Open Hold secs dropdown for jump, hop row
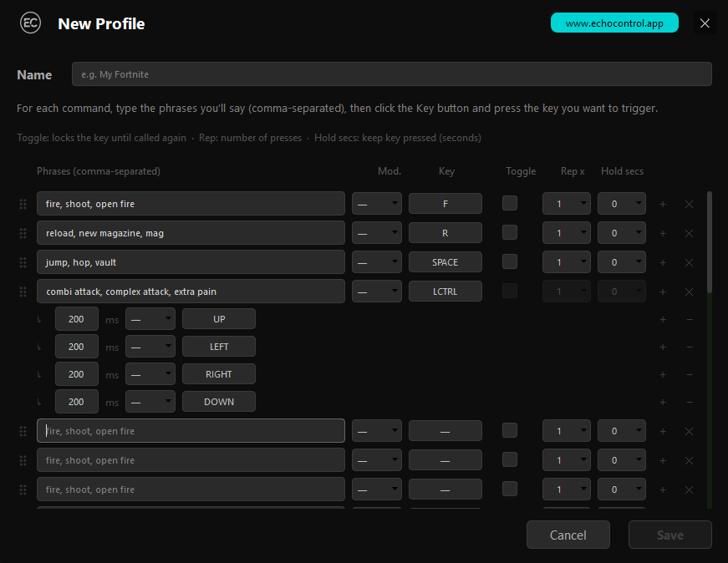Image resolution: width=728 pixels, height=563 pixels. click(622, 262)
